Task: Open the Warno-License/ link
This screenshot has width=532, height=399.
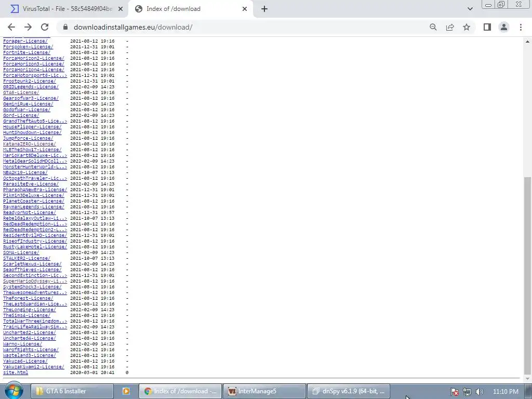Action: pos(22,344)
